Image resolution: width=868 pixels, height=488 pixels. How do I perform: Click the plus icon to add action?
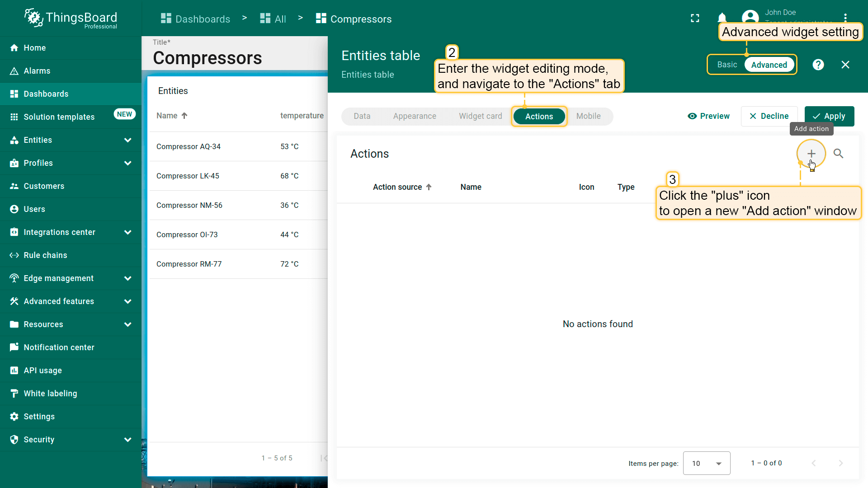pyautogui.click(x=811, y=154)
